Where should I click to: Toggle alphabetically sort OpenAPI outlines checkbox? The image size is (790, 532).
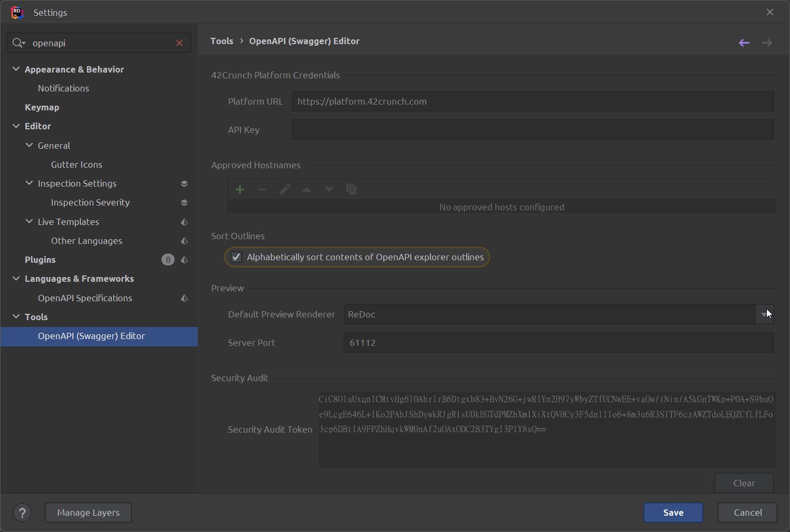[237, 257]
